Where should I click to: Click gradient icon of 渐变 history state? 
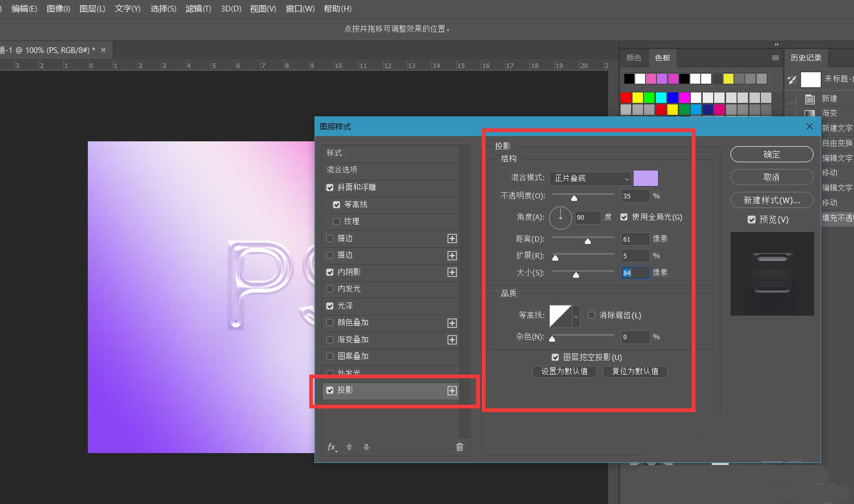pos(810,113)
